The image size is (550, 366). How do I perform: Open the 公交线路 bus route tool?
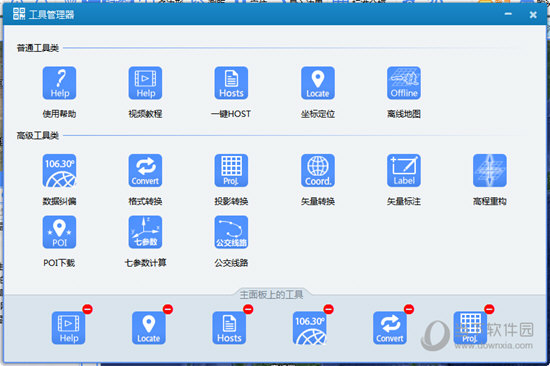click(231, 232)
